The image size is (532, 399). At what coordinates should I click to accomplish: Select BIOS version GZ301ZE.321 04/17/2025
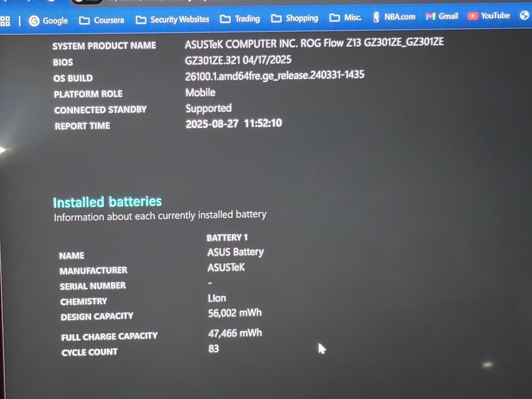(238, 60)
